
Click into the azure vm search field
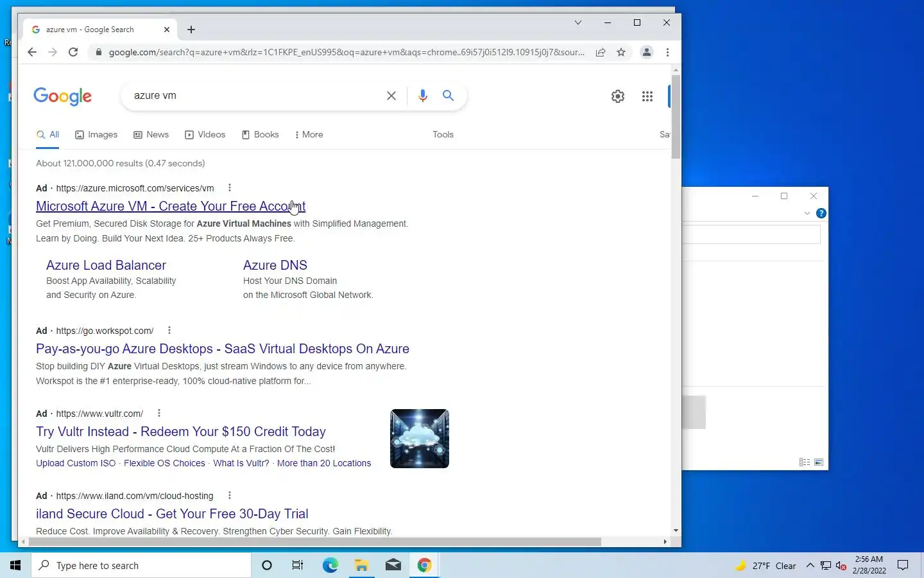tap(257, 96)
